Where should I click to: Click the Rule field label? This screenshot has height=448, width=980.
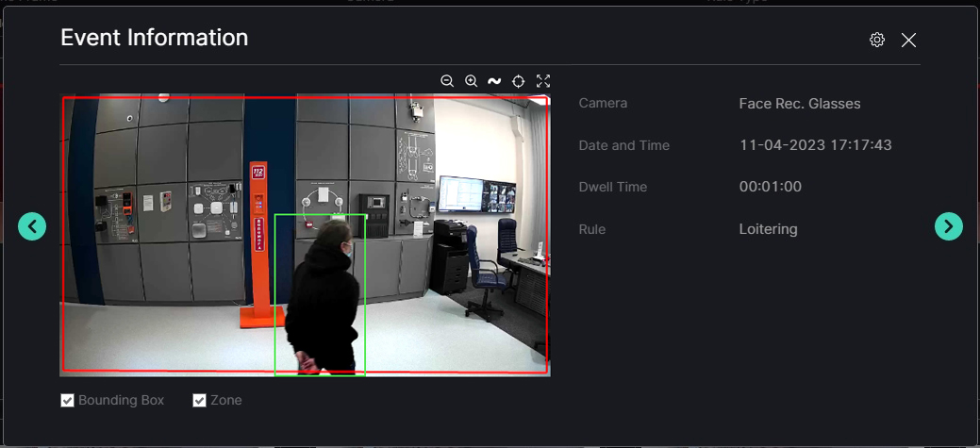[x=592, y=229]
